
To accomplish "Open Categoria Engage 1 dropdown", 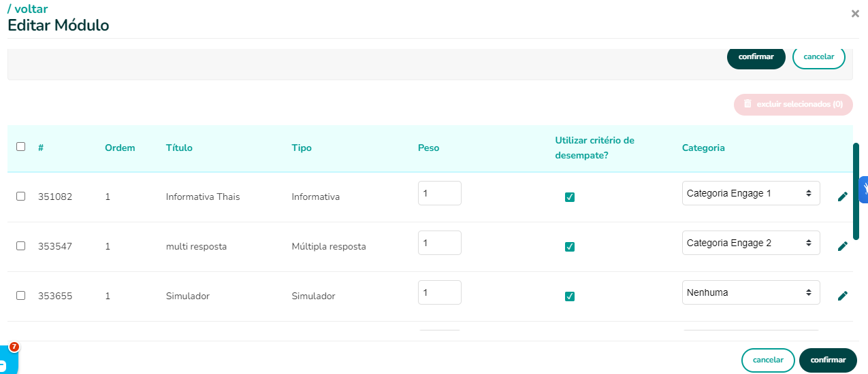I will (x=751, y=193).
